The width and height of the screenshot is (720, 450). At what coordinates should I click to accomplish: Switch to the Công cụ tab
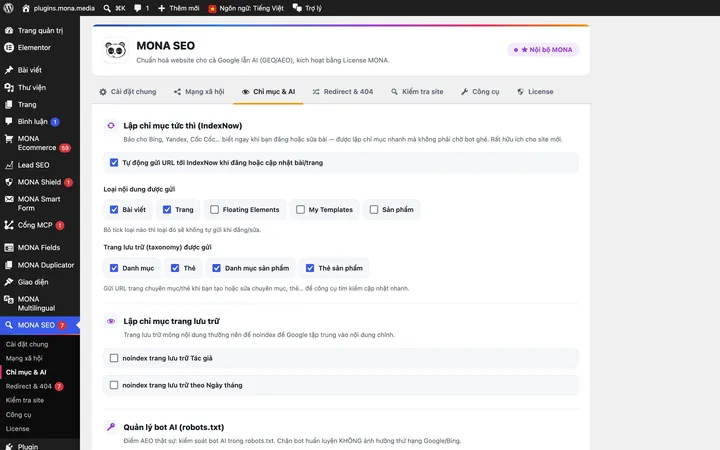[x=480, y=91]
